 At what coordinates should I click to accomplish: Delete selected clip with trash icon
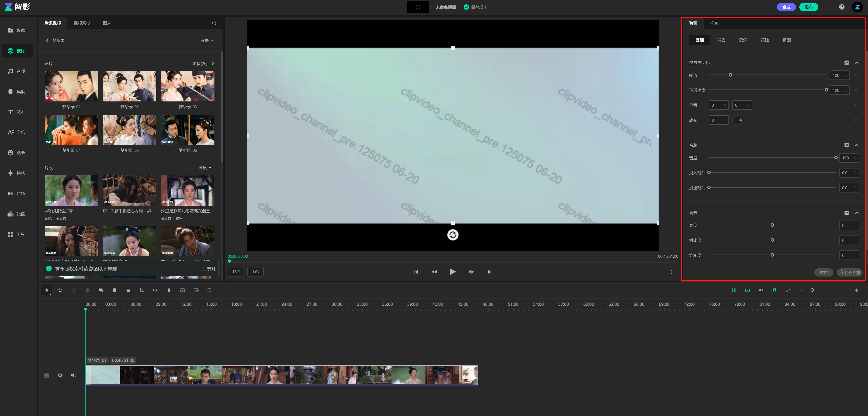tap(114, 290)
